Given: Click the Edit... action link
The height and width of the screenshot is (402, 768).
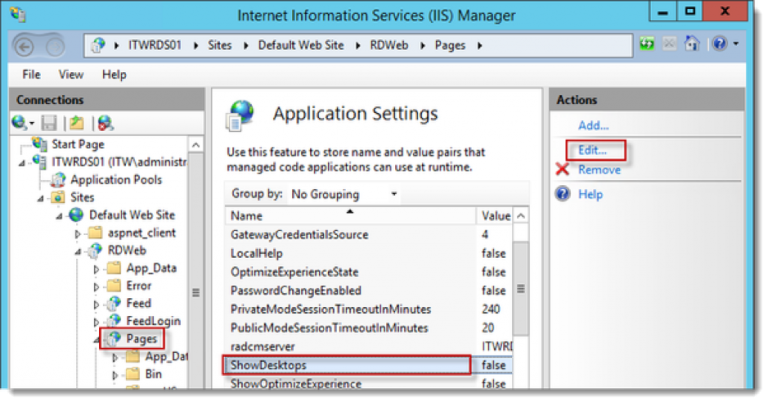Looking at the screenshot, I should point(592,150).
